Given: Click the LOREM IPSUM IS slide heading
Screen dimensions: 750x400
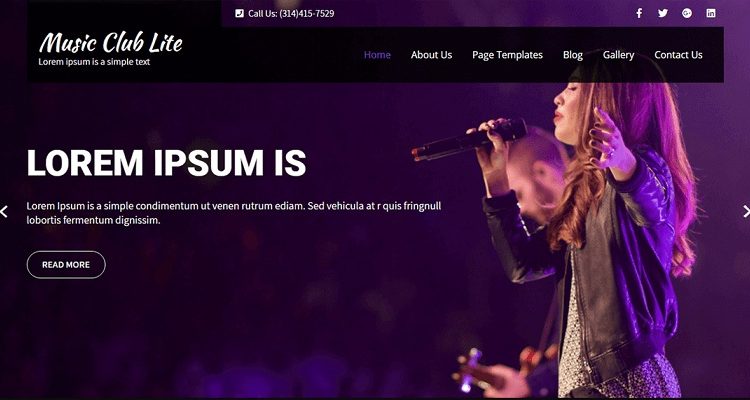Looking at the screenshot, I should pos(166,163).
